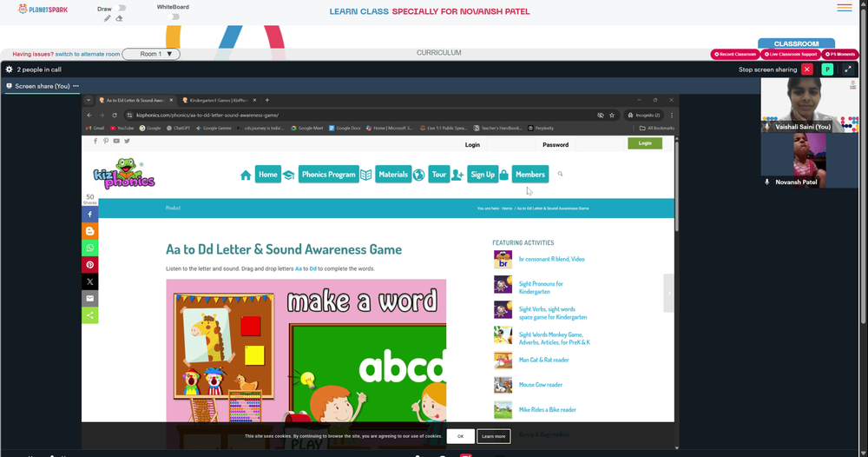Click Record Classroom button

[735, 54]
